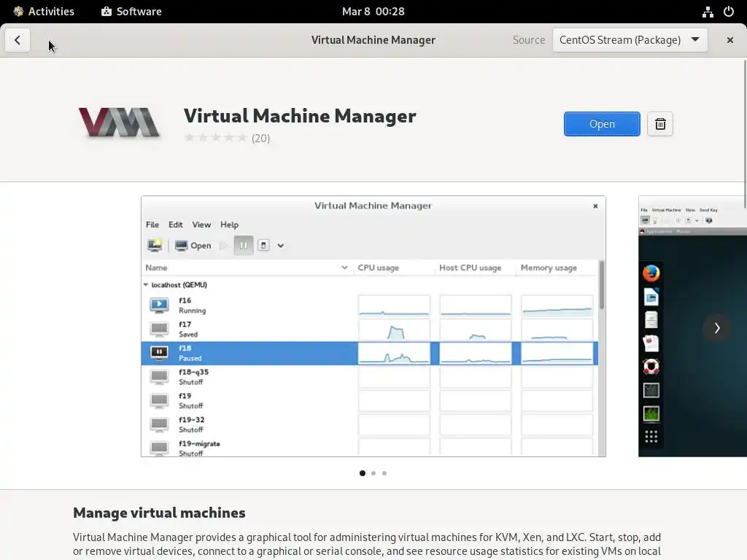Open the Software app menu in top bar

pos(131,12)
